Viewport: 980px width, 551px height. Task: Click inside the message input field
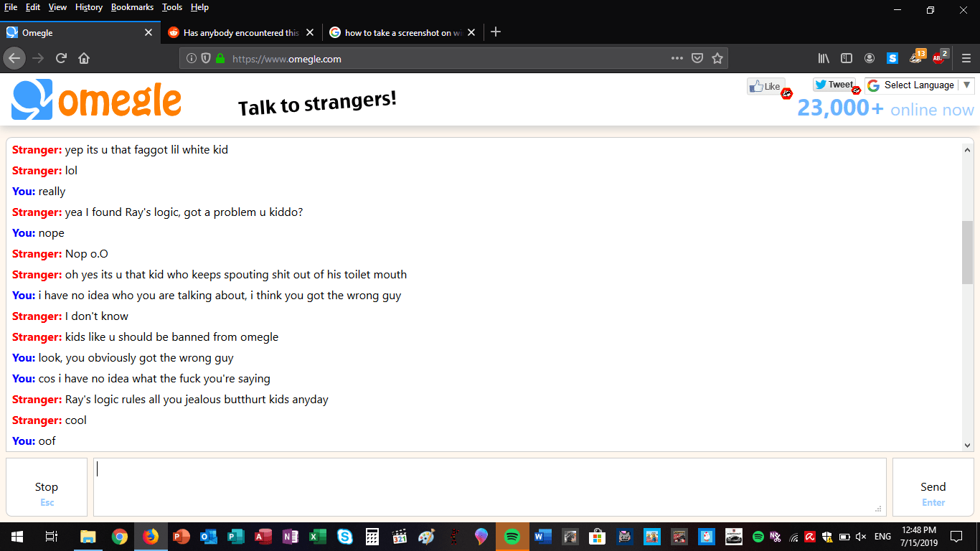click(x=488, y=486)
